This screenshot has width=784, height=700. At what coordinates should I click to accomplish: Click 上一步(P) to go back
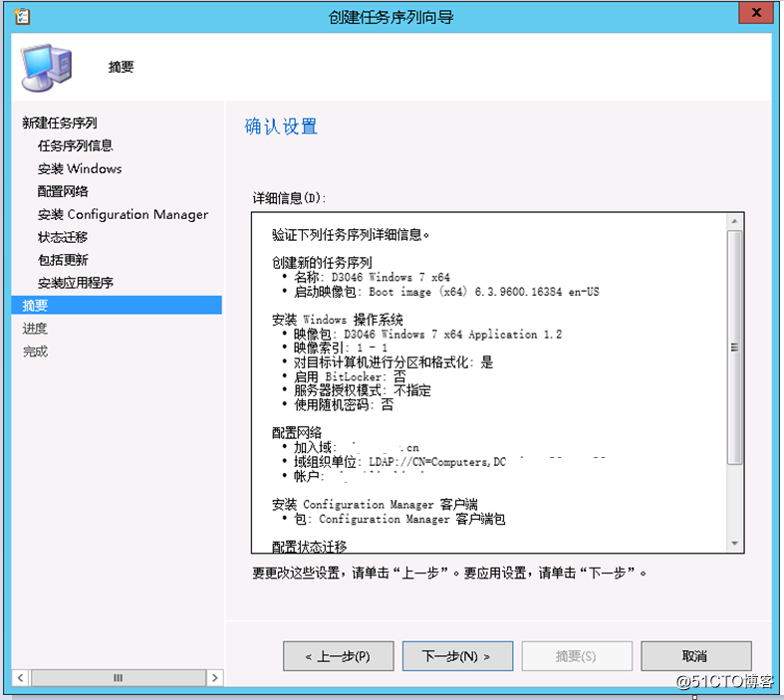click(339, 656)
